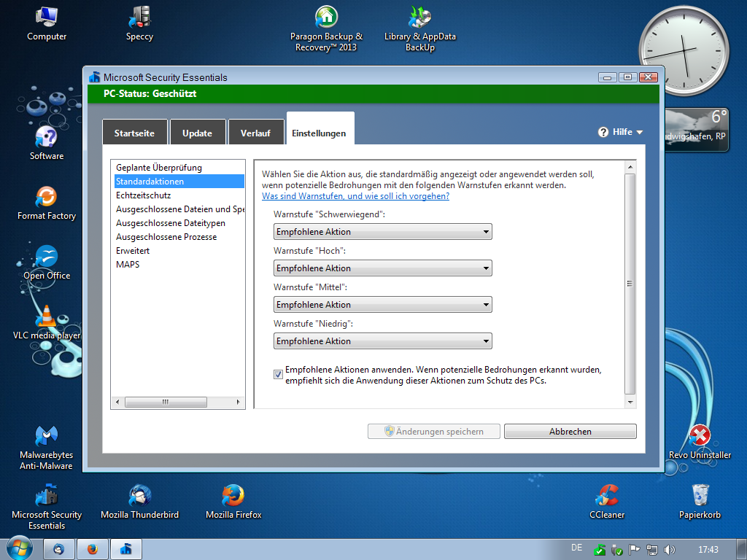This screenshot has width=747, height=560.
Task: Click the Was sind Warnstufen link
Action: pyautogui.click(x=355, y=196)
